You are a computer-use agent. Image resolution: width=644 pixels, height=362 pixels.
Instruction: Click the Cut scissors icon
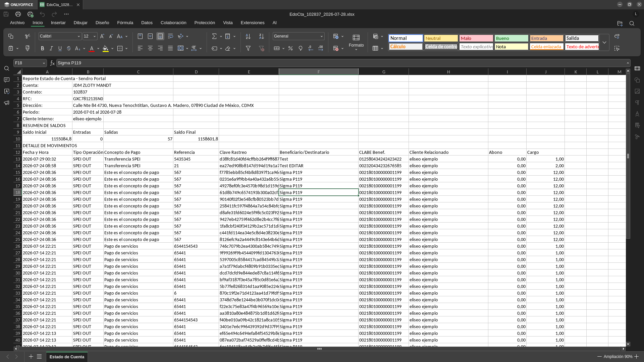coord(28,36)
